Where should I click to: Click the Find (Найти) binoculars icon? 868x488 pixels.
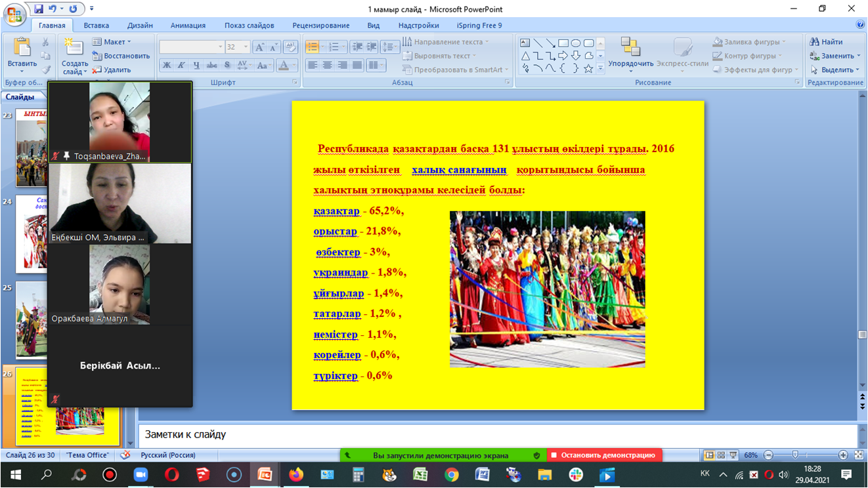(x=814, y=42)
